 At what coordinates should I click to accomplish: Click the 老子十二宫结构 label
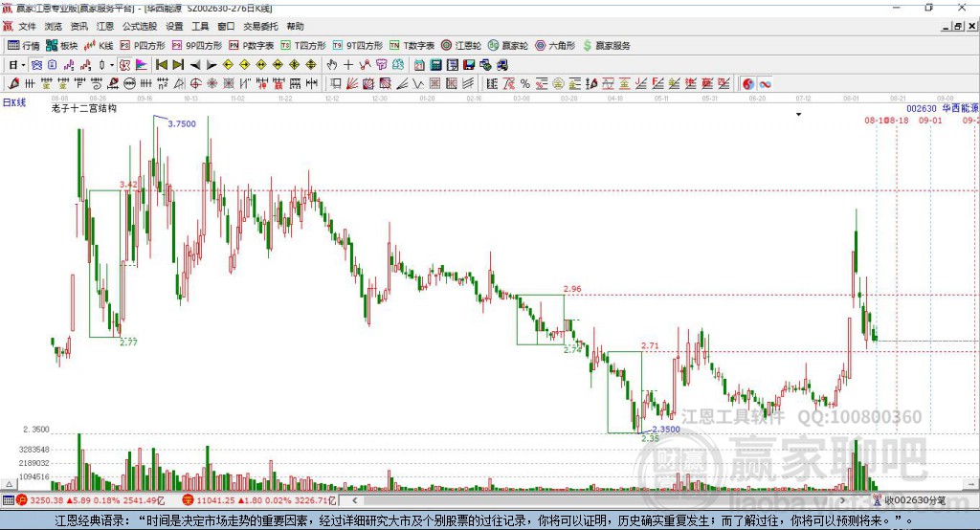tap(84, 108)
